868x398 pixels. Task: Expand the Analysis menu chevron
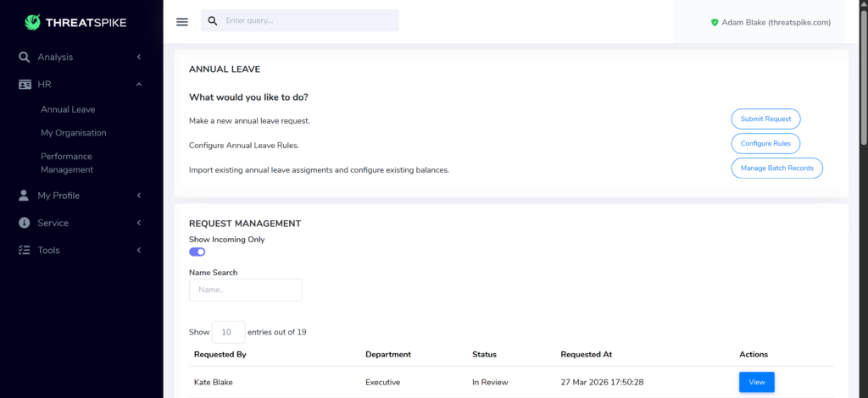click(x=138, y=57)
